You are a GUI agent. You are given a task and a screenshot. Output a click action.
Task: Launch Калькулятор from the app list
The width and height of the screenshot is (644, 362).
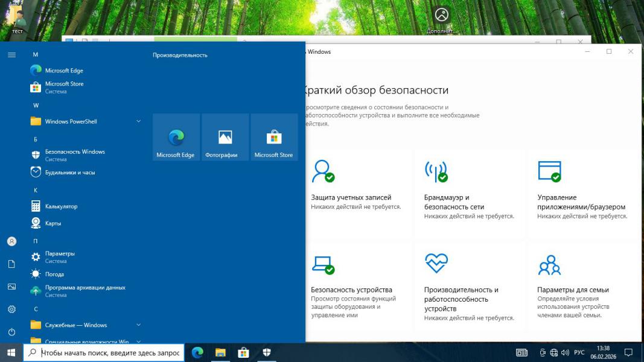(x=61, y=206)
